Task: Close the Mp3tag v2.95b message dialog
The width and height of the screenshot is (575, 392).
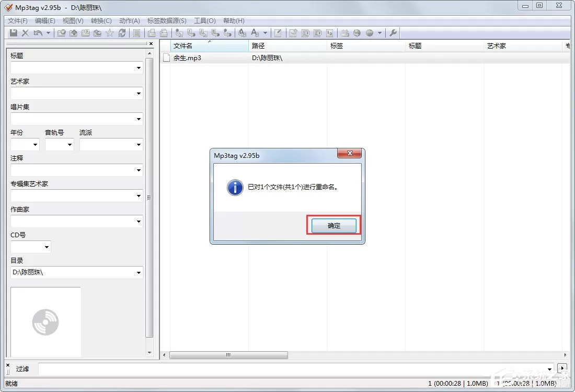Action: tap(350, 153)
